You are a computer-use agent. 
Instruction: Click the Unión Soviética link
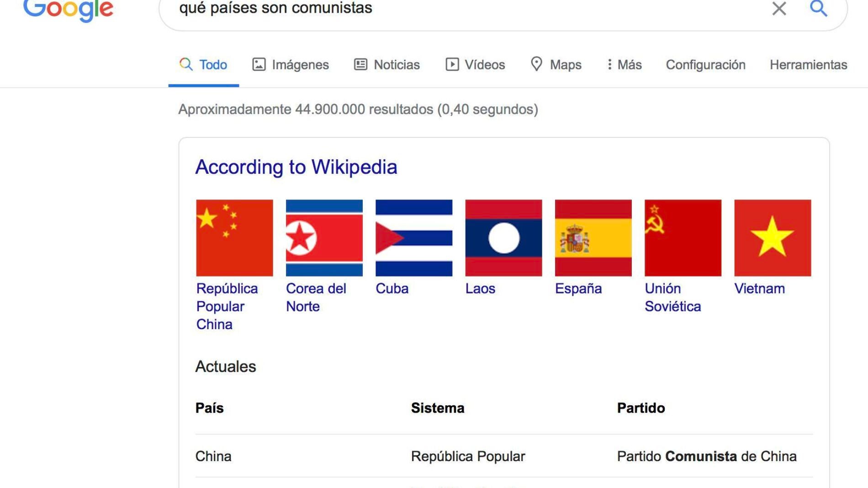(x=672, y=297)
